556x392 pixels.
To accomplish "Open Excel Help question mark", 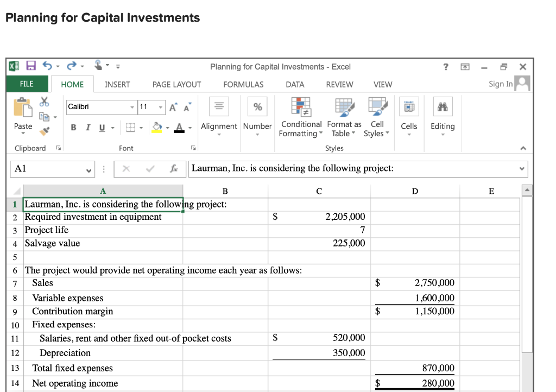I will (446, 67).
